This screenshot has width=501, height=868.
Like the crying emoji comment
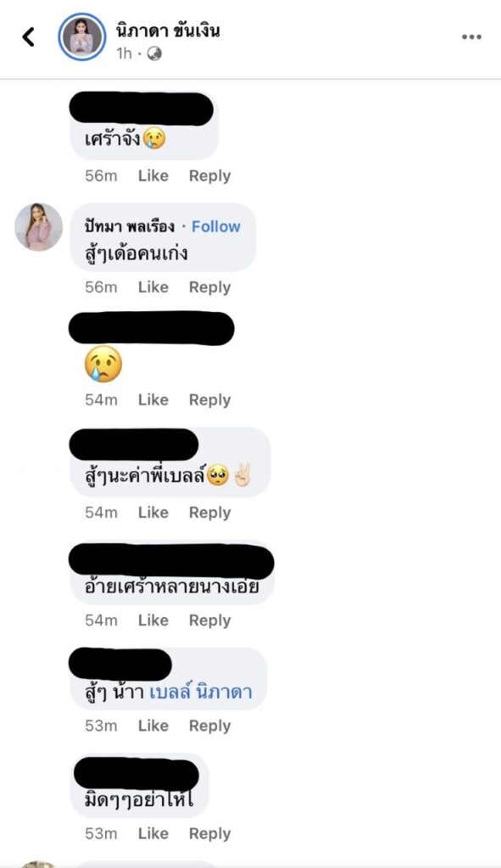(x=153, y=400)
